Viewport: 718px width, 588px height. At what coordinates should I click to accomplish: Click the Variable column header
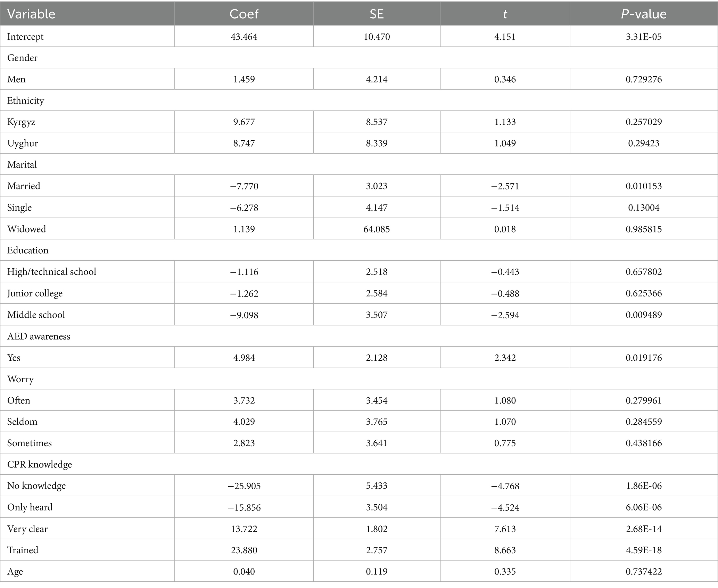coord(31,14)
